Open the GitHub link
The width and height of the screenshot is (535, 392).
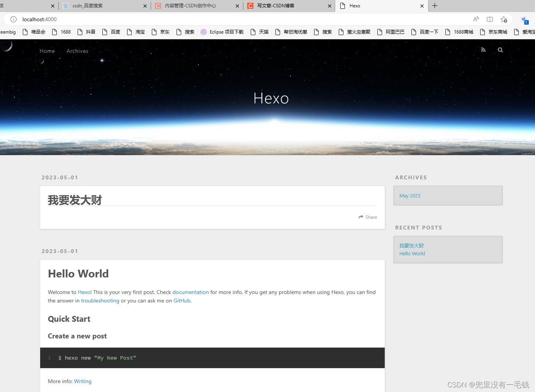click(182, 301)
